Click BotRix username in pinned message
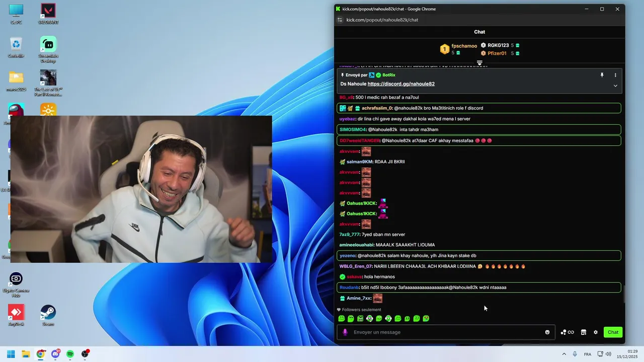The image size is (644, 362). [389, 75]
